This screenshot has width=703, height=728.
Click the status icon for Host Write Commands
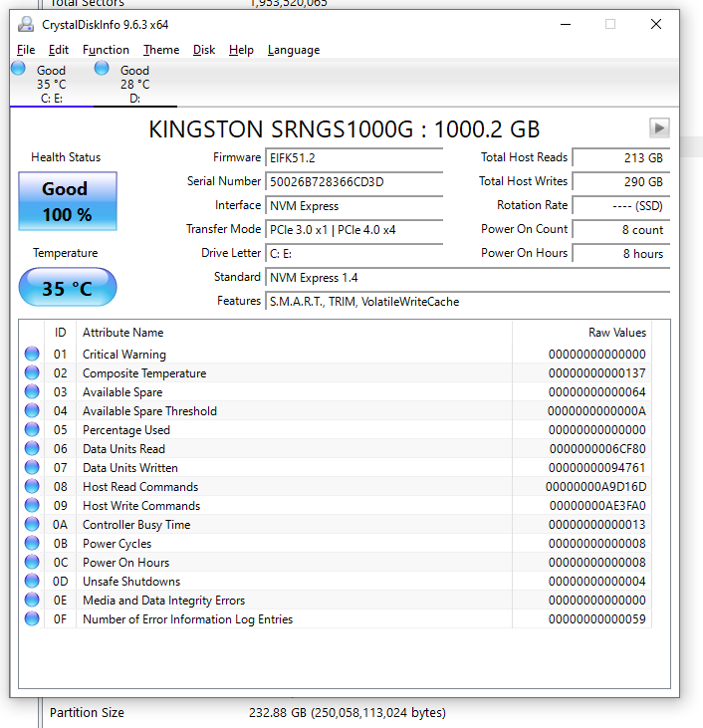(x=32, y=505)
